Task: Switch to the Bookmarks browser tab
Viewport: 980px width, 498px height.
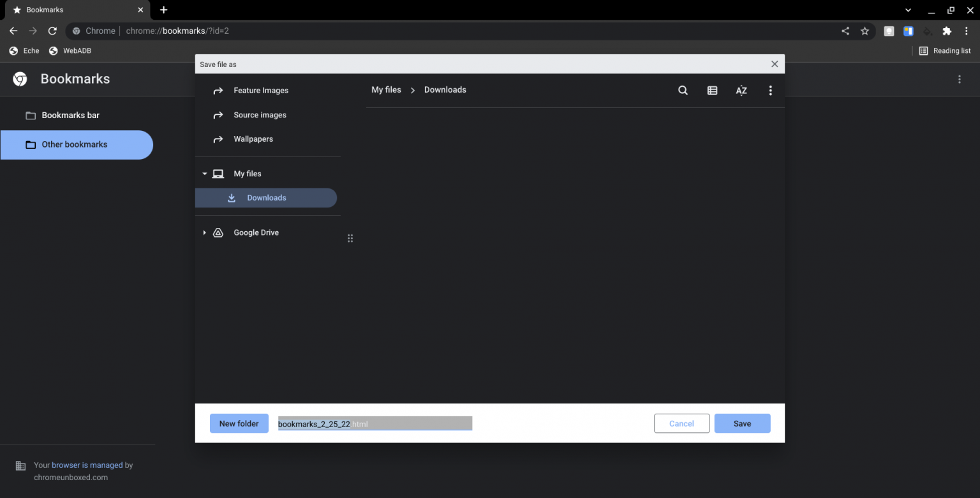Action: tap(70, 10)
